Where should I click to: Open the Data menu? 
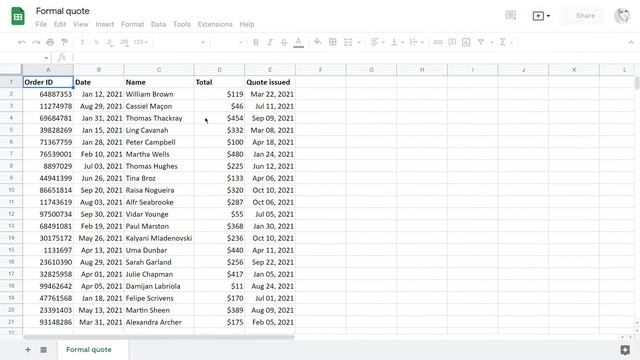pyautogui.click(x=158, y=24)
